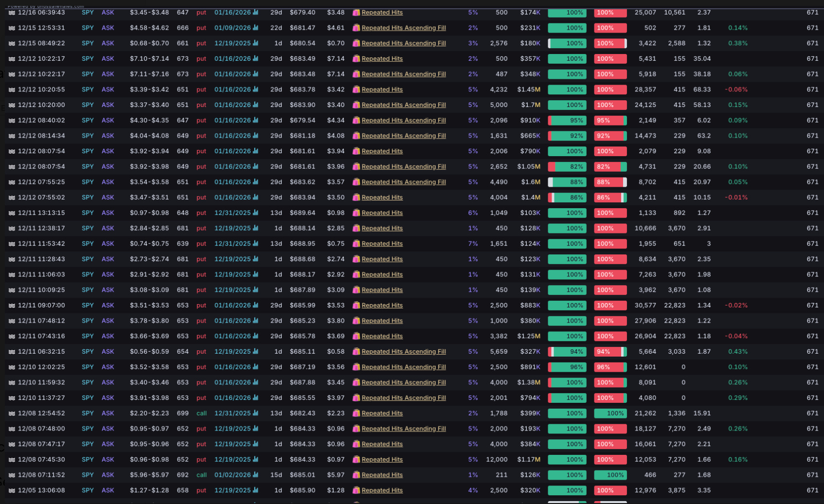Select the wave icon before 12/12 10:20:00

[12, 105]
